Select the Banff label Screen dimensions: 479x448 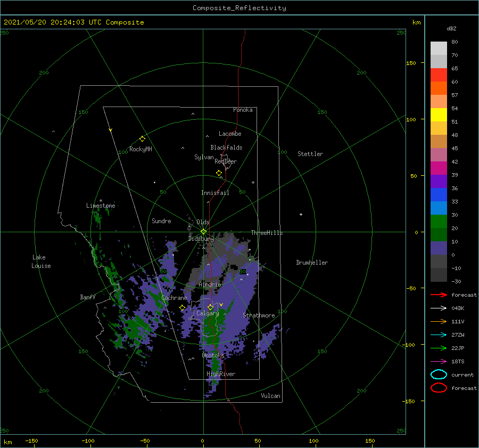88,297
